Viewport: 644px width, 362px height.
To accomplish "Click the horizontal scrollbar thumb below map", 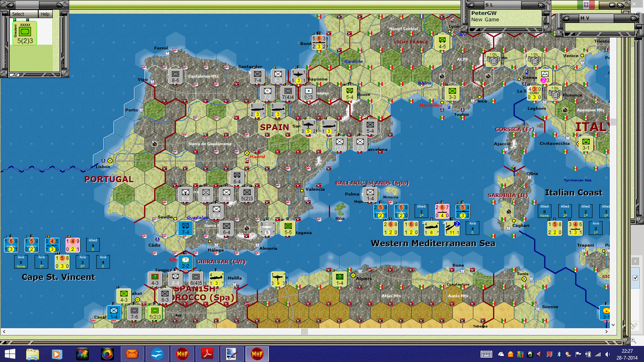I will coord(304,331).
